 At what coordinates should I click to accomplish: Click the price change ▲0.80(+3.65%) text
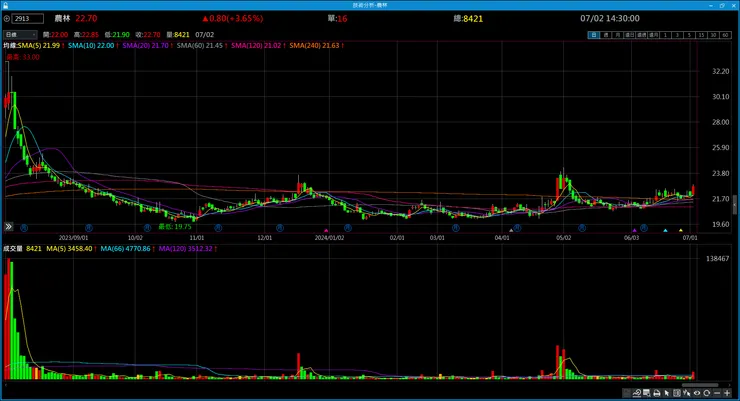click(x=232, y=18)
